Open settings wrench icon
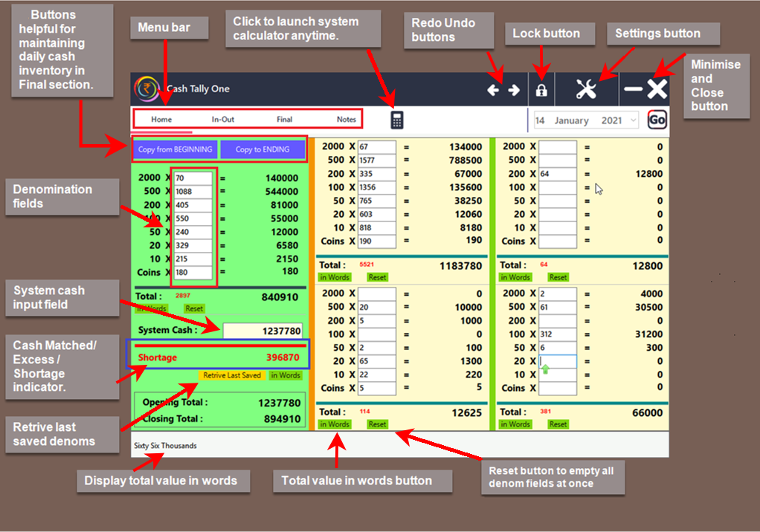The image size is (760, 532). (x=586, y=89)
